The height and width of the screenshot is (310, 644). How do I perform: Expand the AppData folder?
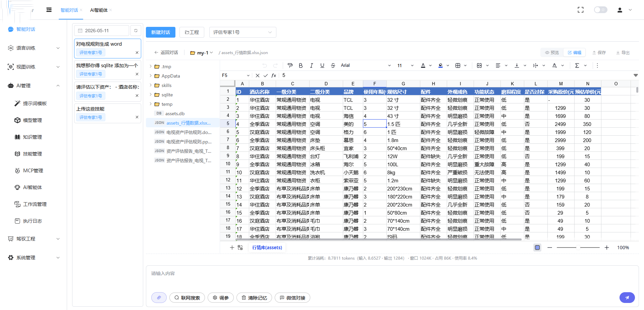(151, 76)
